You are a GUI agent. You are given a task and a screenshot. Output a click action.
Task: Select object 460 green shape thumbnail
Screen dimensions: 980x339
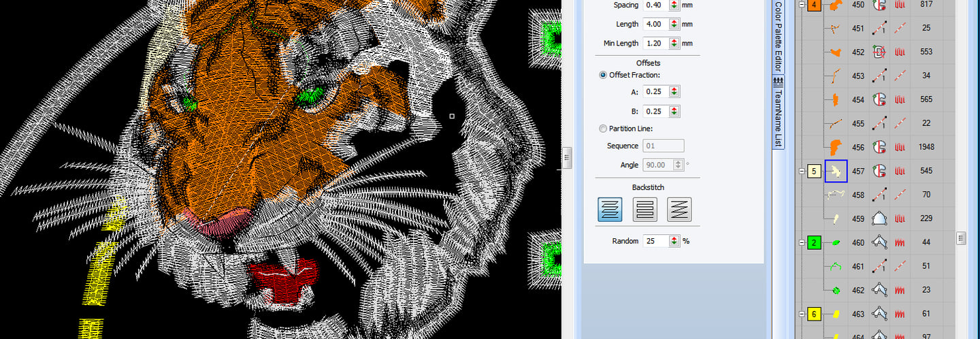836,242
